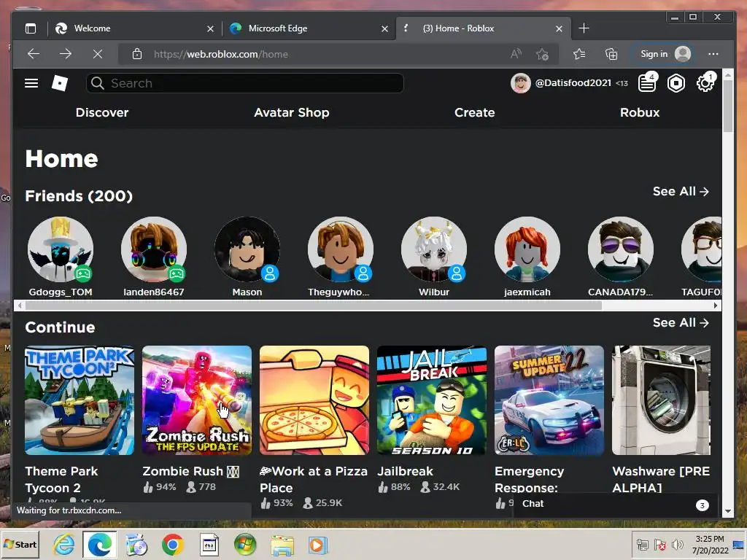Open the Roblox hamburger navigation menu
This screenshot has height=560, width=747.
click(31, 83)
